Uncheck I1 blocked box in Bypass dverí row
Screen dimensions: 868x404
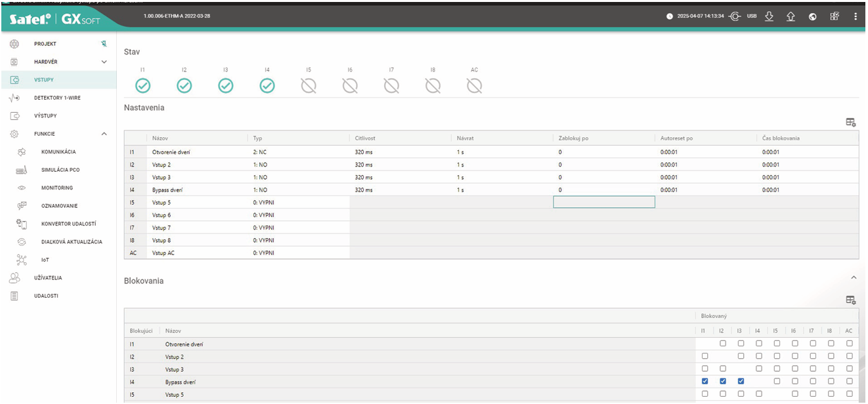point(705,381)
